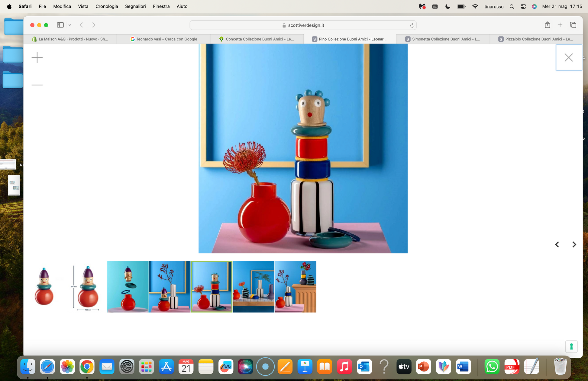Image resolution: width=588 pixels, height=381 pixels.
Task: Launch Photos from the Dock
Action: point(67,366)
